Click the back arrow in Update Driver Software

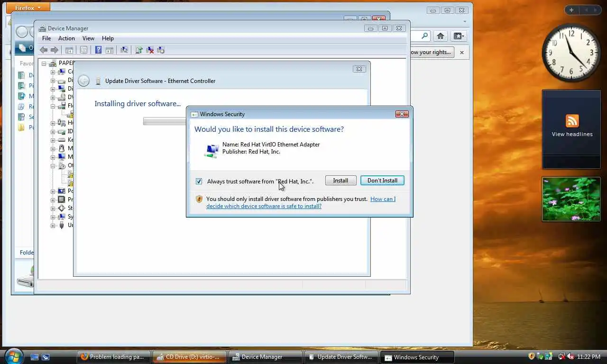click(84, 81)
